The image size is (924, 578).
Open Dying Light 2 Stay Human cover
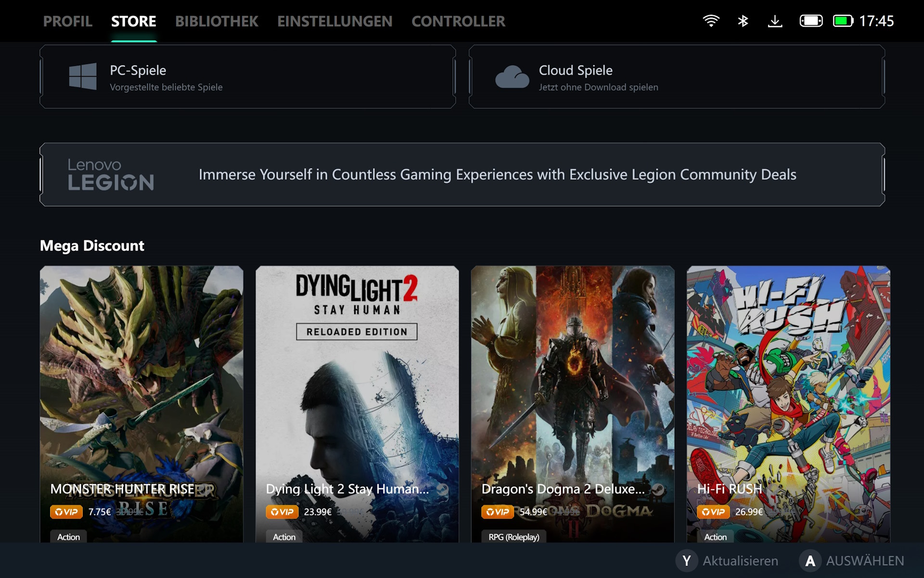tap(357, 385)
